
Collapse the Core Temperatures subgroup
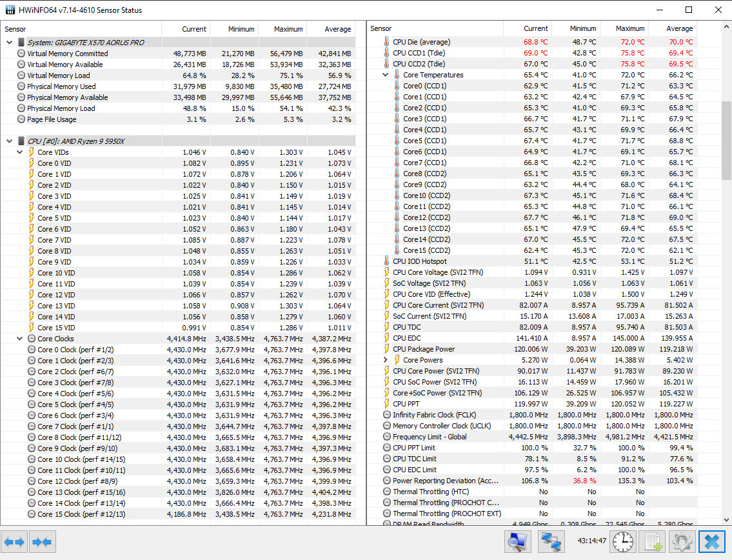385,75
